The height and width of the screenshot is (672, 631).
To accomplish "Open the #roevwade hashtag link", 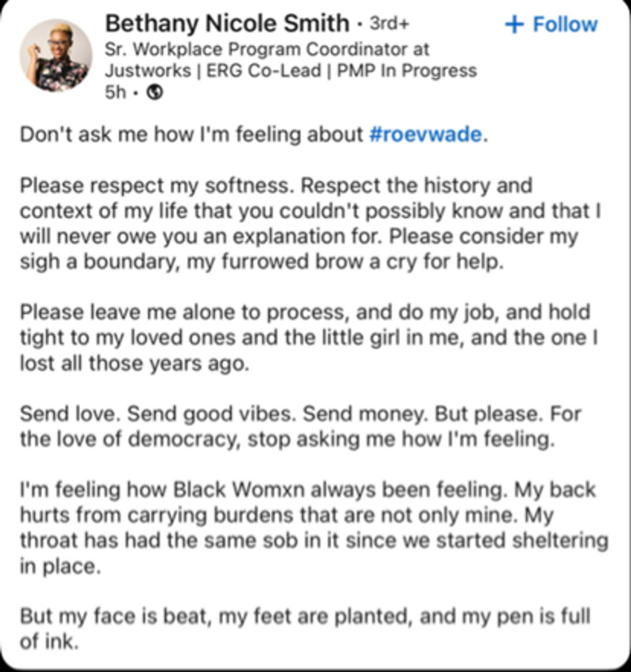I will (x=426, y=134).
